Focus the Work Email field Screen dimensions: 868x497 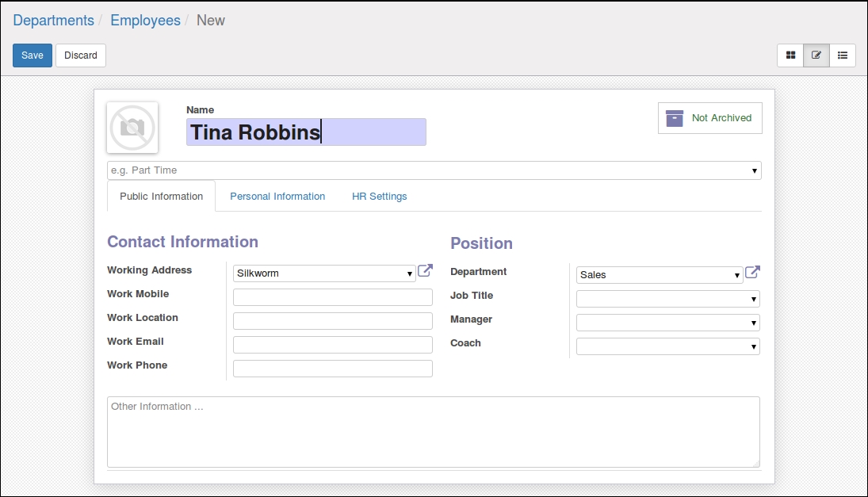(x=333, y=345)
